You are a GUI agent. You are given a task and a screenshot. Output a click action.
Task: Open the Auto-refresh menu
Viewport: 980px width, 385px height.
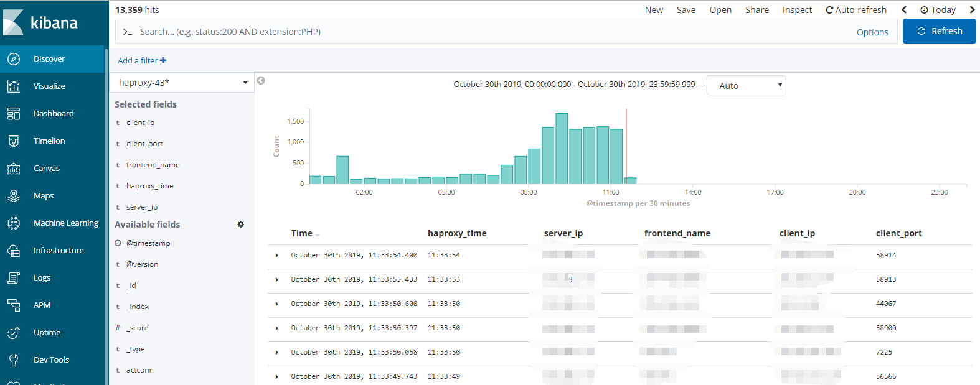(856, 10)
